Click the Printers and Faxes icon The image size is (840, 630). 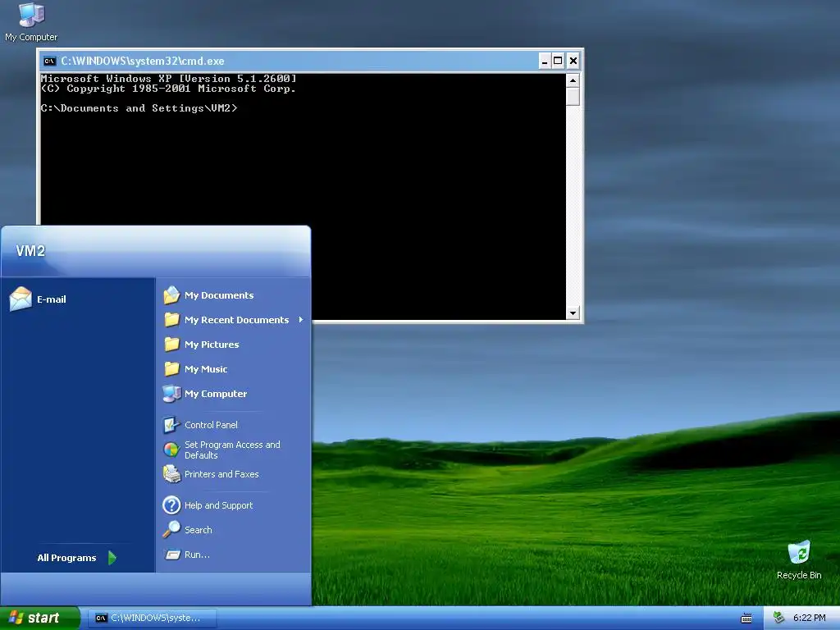171,474
